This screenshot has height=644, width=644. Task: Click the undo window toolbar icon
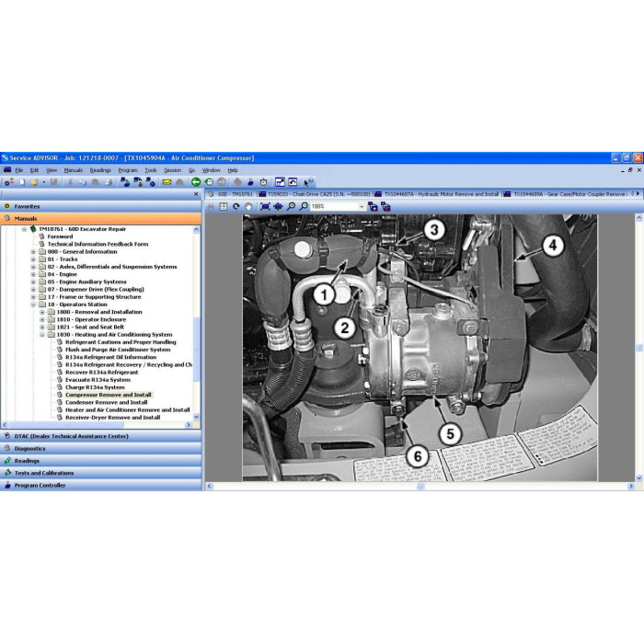[x=293, y=182]
